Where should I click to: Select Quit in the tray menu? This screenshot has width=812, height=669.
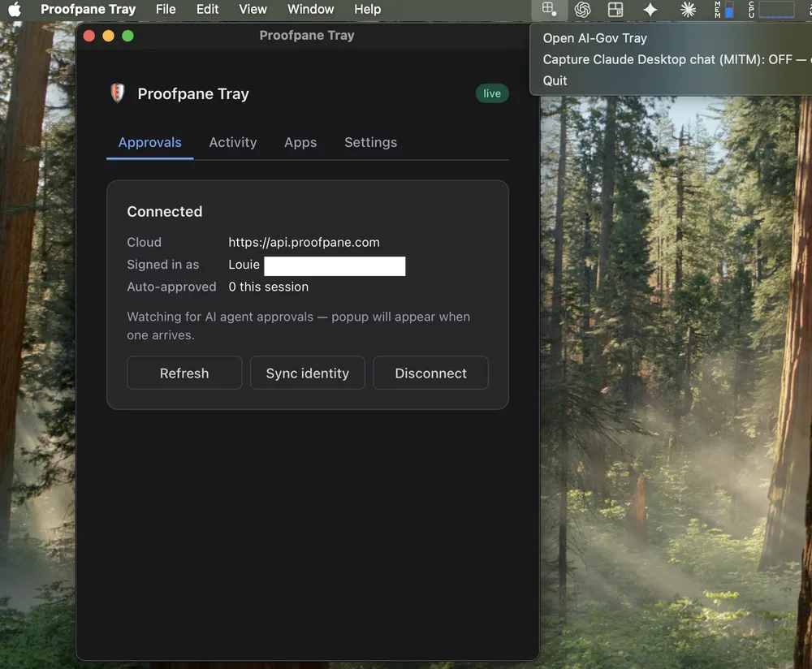coord(555,80)
